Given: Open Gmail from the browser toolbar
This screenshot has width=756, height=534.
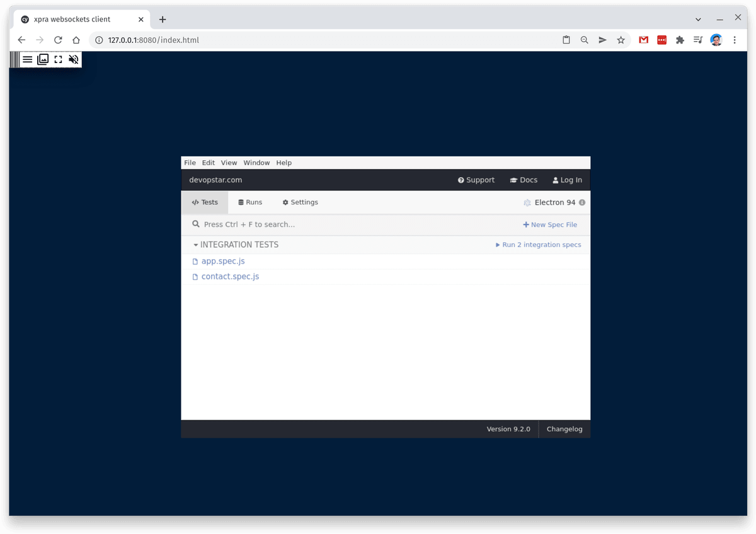Looking at the screenshot, I should (x=643, y=39).
